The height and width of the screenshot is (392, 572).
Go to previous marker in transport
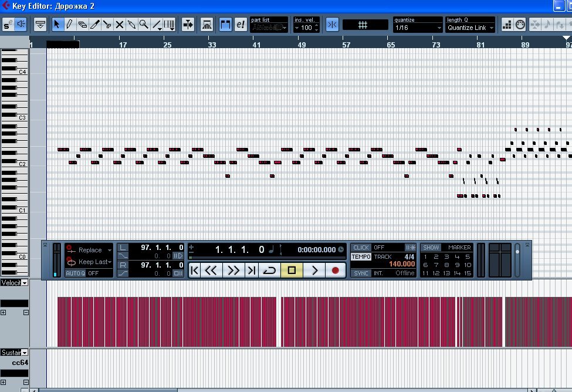pos(194,271)
